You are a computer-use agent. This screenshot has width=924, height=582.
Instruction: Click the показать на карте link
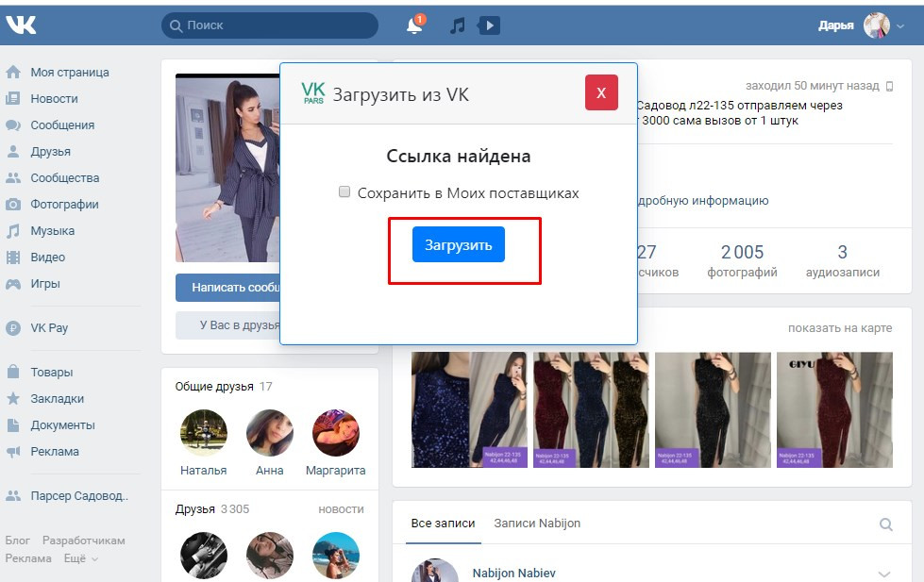pos(839,328)
